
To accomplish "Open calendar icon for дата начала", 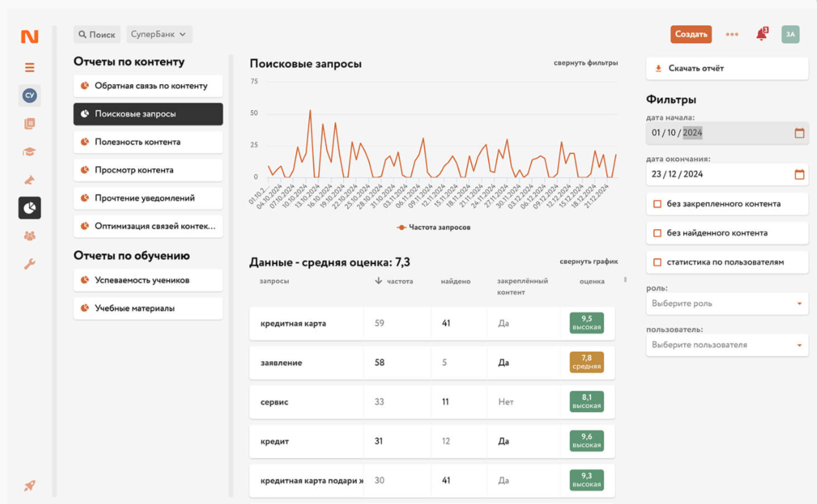I will pyautogui.click(x=800, y=133).
